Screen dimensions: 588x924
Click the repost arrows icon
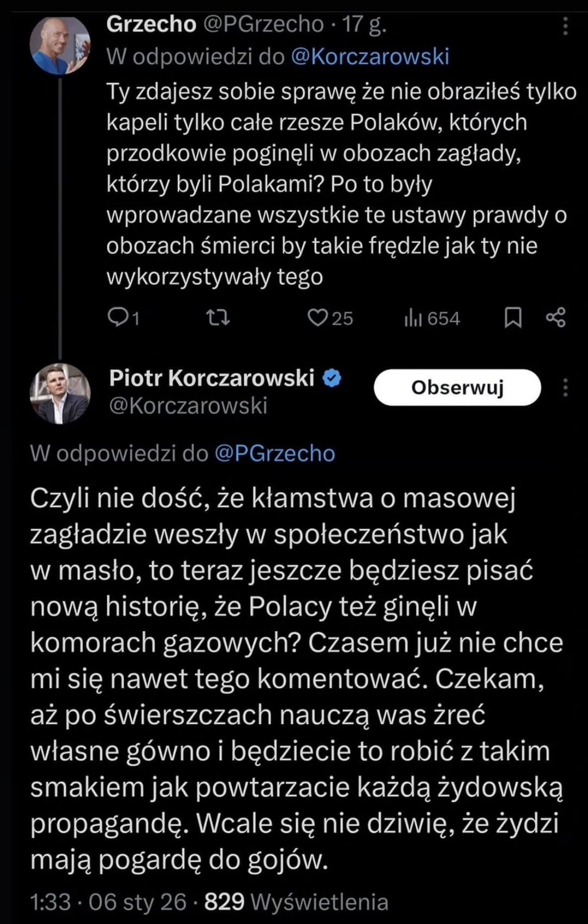218,317
